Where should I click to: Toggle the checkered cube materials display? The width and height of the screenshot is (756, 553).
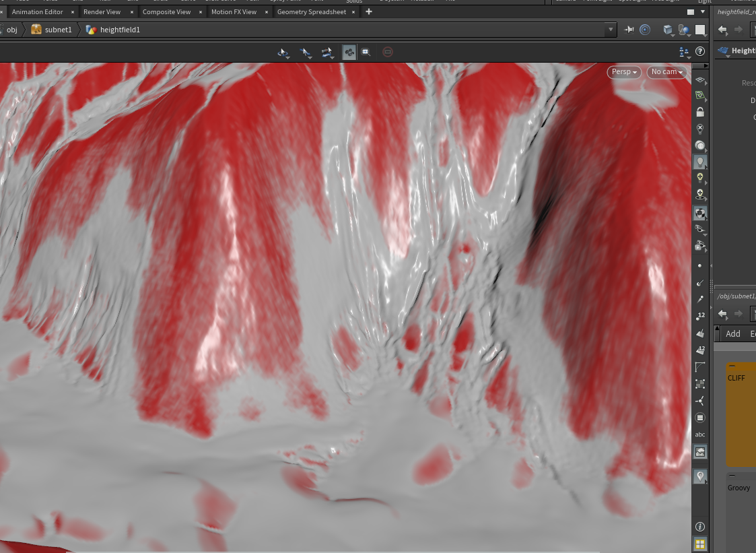700,213
